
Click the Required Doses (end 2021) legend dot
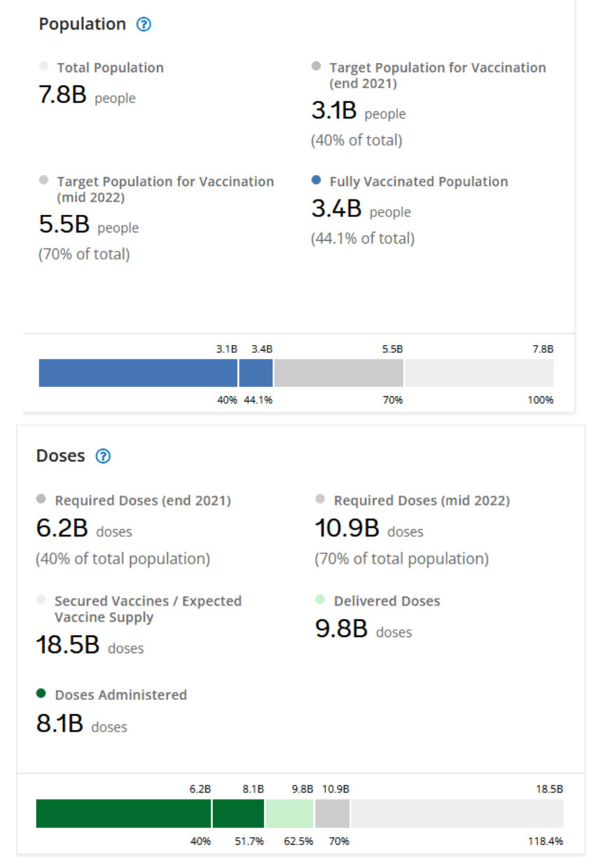coord(41,500)
